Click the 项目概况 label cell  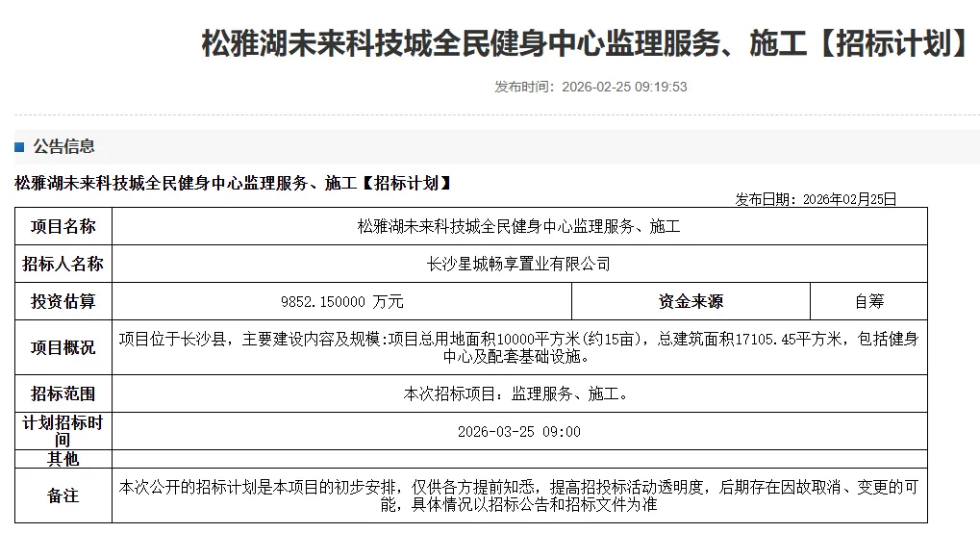tap(63, 347)
